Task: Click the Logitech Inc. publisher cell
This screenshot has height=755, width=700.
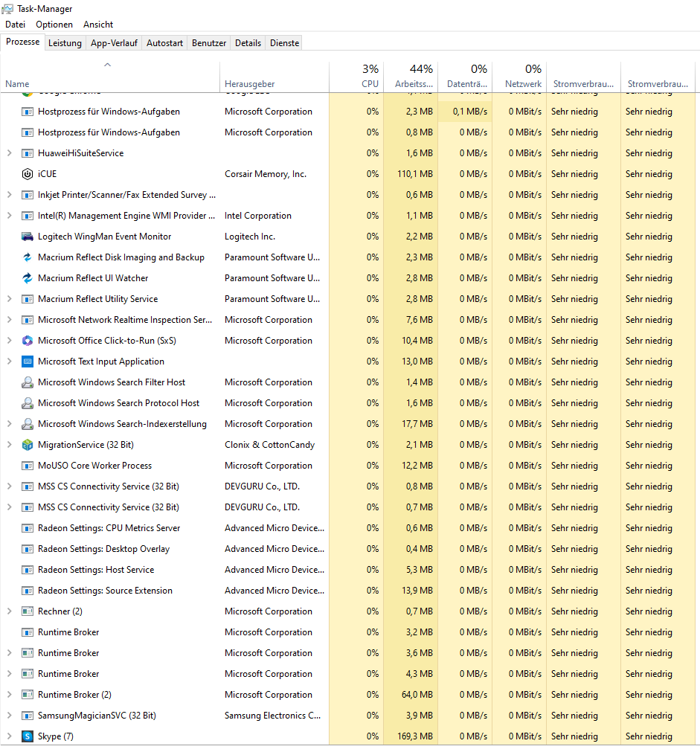Action: coord(249,237)
